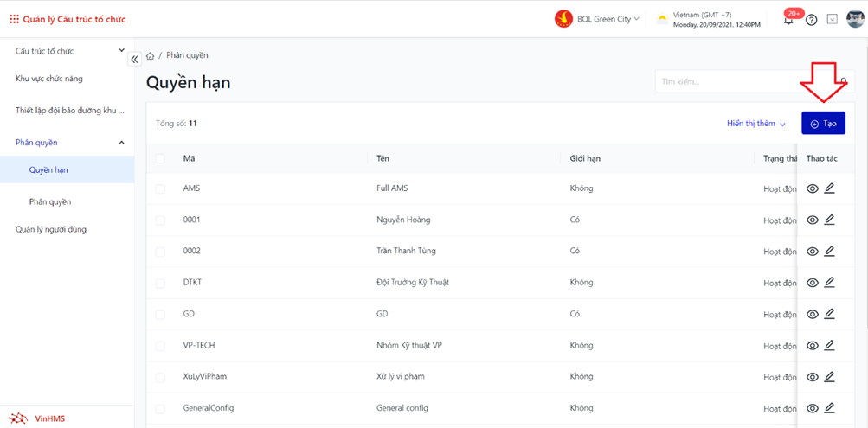
Task: Open the app grid menu icon
Action: [14, 19]
